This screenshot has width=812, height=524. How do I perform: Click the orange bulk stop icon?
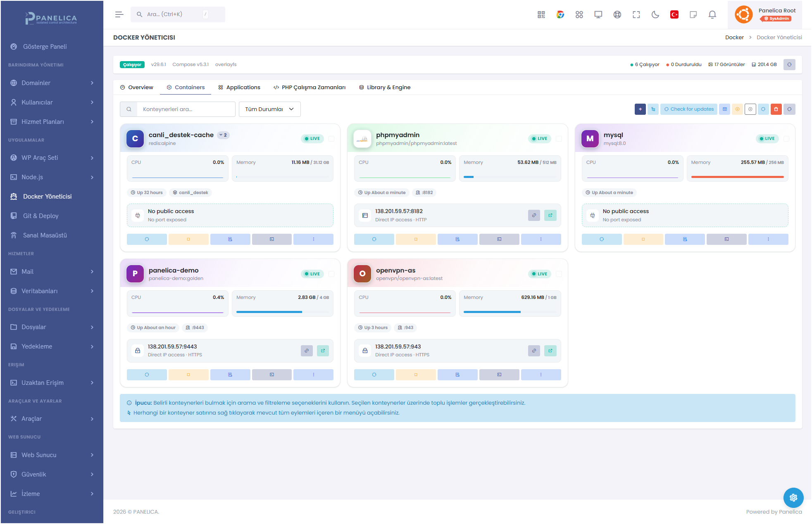(737, 109)
